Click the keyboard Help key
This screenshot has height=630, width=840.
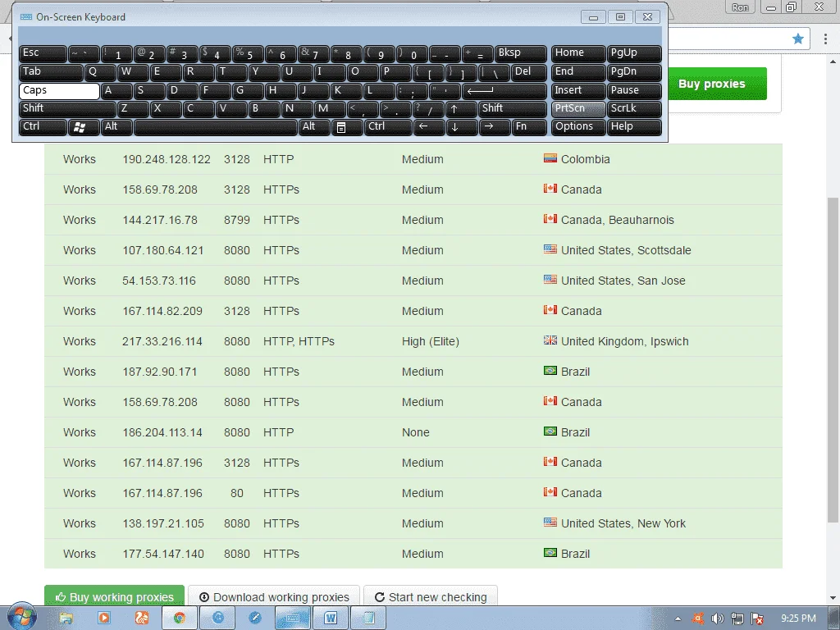click(x=634, y=127)
